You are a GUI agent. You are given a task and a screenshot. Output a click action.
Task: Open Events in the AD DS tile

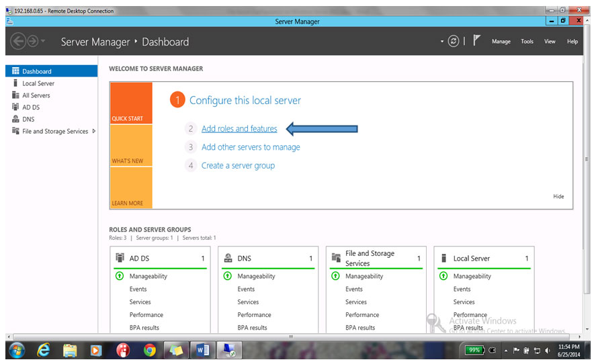(x=138, y=289)
